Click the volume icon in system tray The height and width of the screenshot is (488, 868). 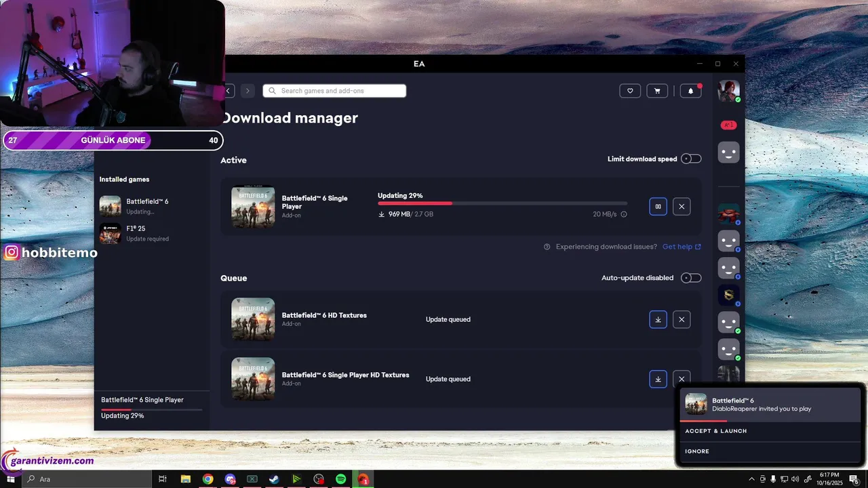(795, 479)
